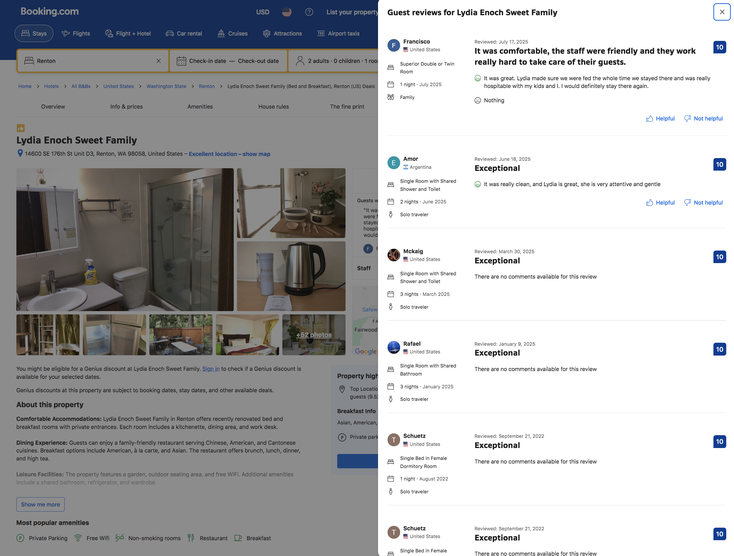Clear the Renton destination text
The image size is (734, 556).
point(158,61)
